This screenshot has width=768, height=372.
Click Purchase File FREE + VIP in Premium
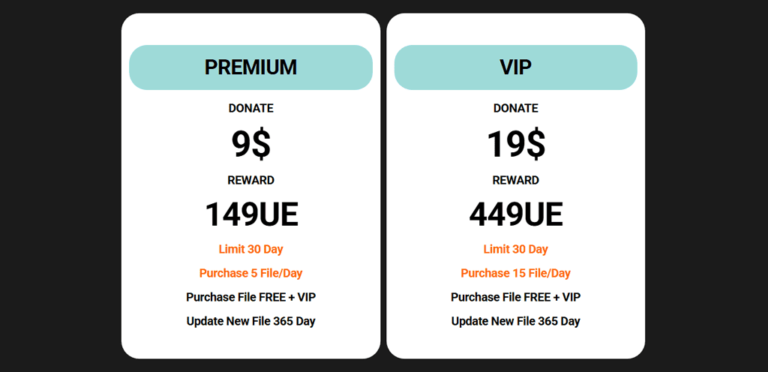pos(251,297)
